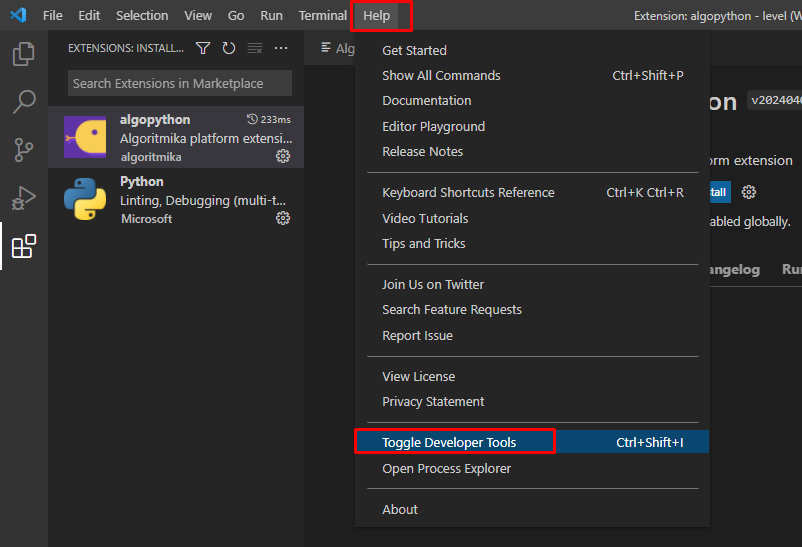Viewport: 802px width, 547px height.
Task: Click the Extensions view icon
Action: tap(24, 246)
